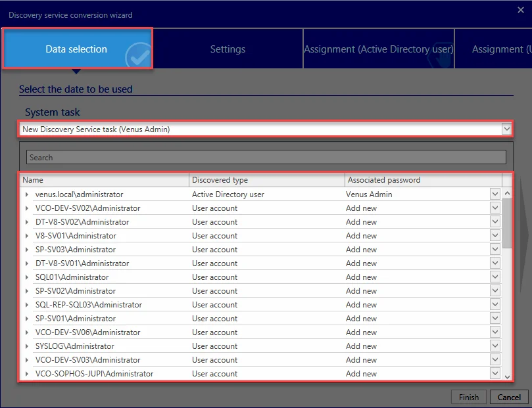
Task: Select the venus.local\administrator name cell
Action: [79, 194]
